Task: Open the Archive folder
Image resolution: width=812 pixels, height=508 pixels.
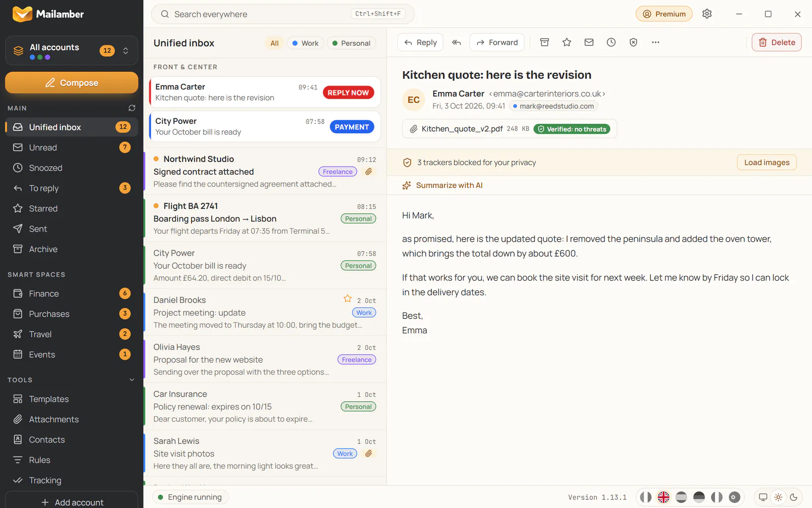Action: (72, 249)
